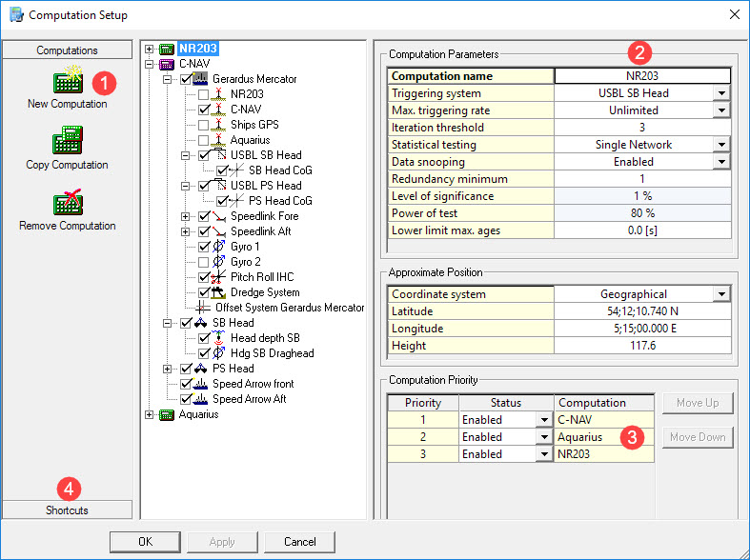Enable the Ships GPS checkbox
This screenshot has height=560, width=750.
[203, 125]
